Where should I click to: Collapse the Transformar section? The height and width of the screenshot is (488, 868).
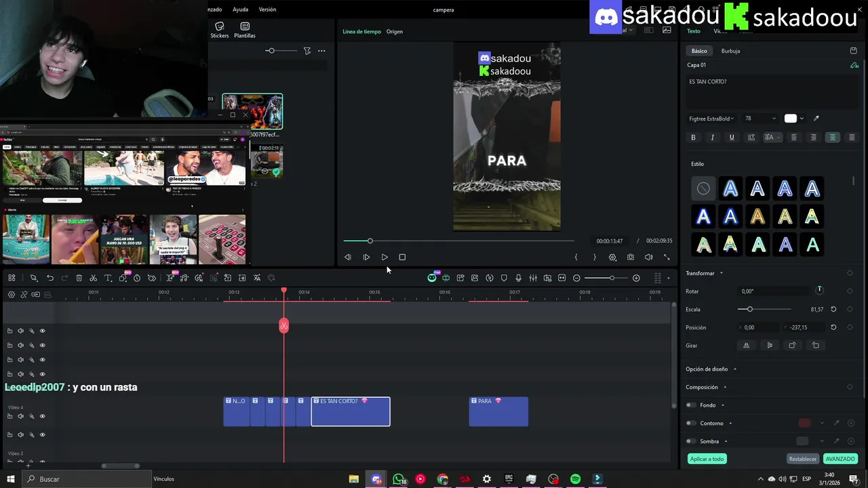721,273
